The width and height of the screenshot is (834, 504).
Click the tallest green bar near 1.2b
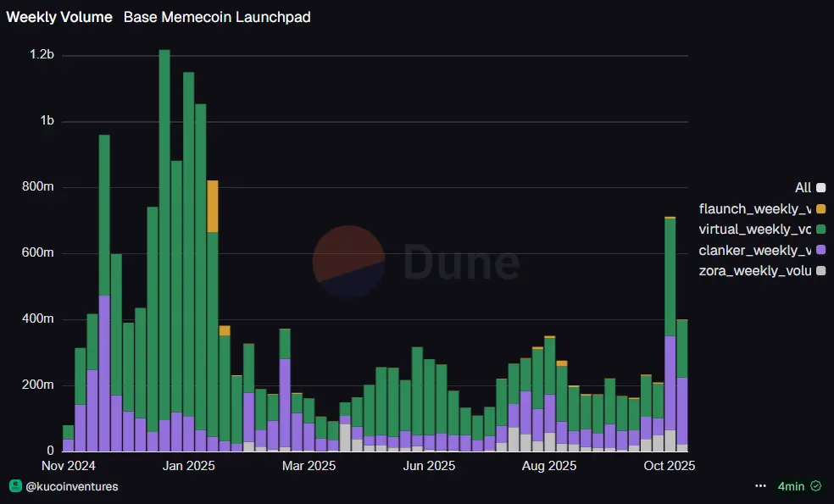tap(164, 235)
